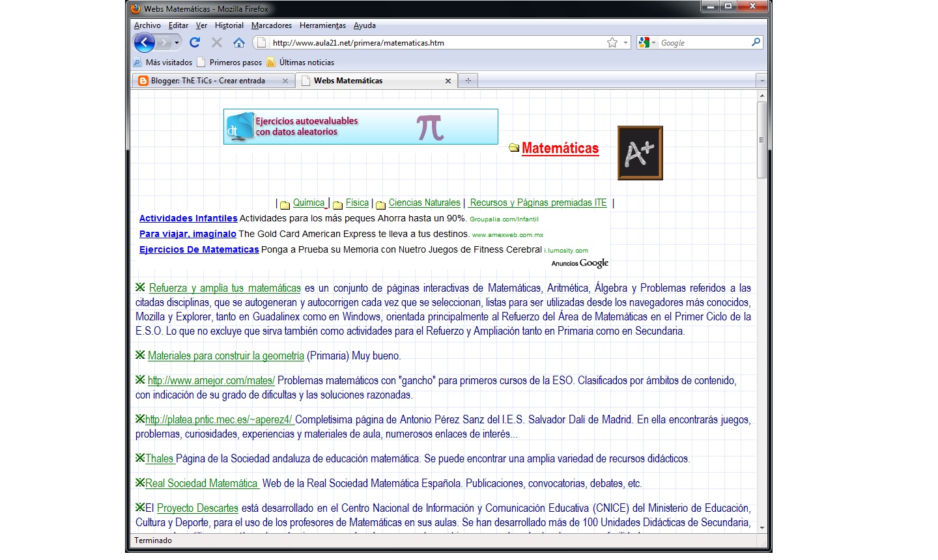
Task: Click the Groupalia.com/Infantil ad URL
Action: tap(504, 219)
